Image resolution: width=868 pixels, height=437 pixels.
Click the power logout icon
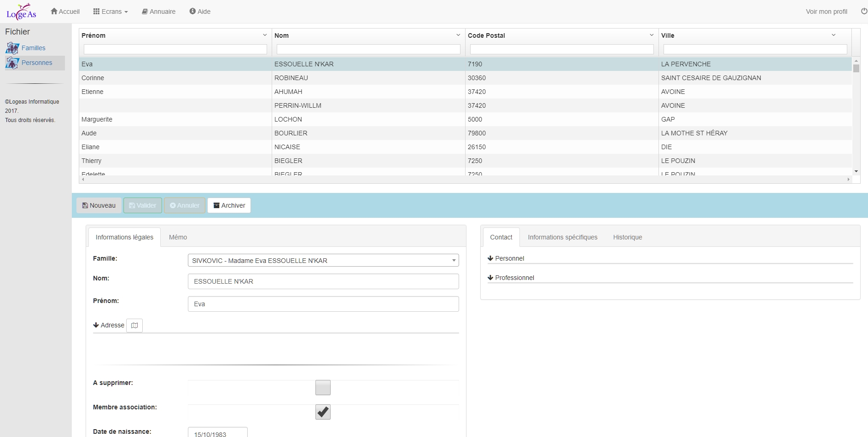pyautogui.click(x=864, y=12)
